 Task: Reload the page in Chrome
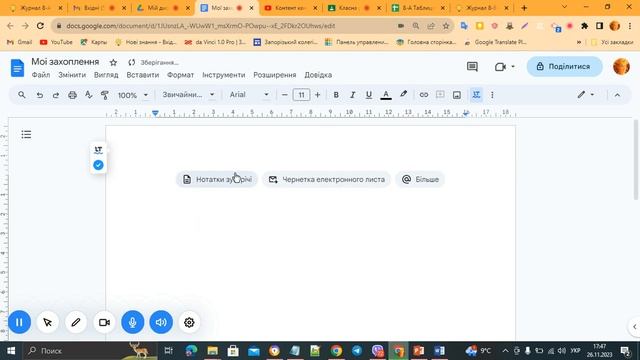click(x=40, y=26)
